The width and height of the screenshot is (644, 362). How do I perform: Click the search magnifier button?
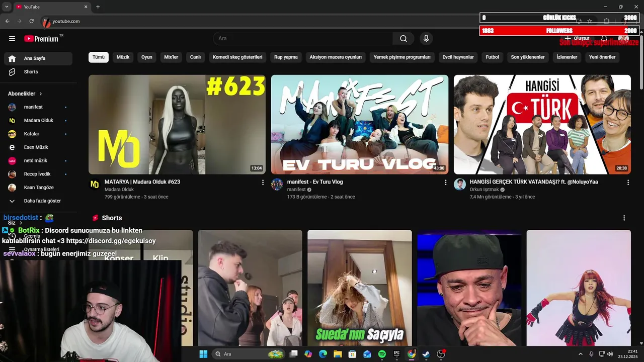point(404,39)
